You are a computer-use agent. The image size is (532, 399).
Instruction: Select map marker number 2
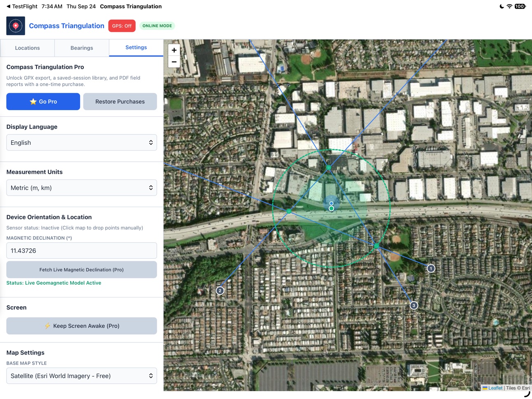220,291
